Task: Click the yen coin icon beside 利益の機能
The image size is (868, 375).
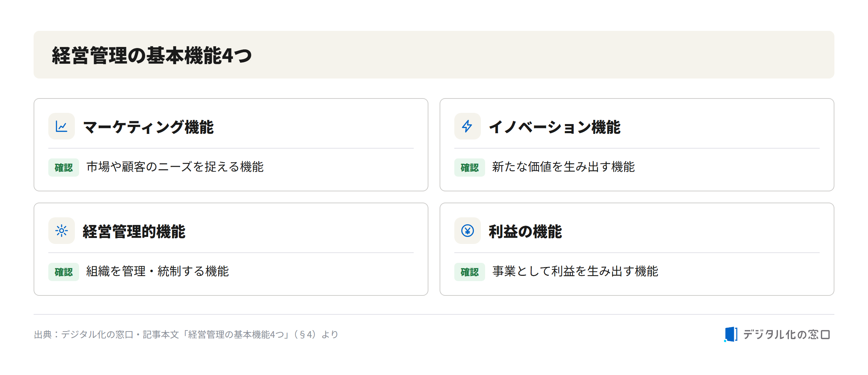Action: [467, 231]
